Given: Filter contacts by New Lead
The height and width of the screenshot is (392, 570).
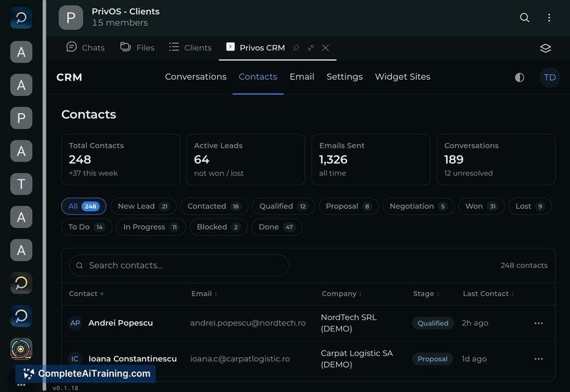Looking at the screenshot, I should [143, 206].
